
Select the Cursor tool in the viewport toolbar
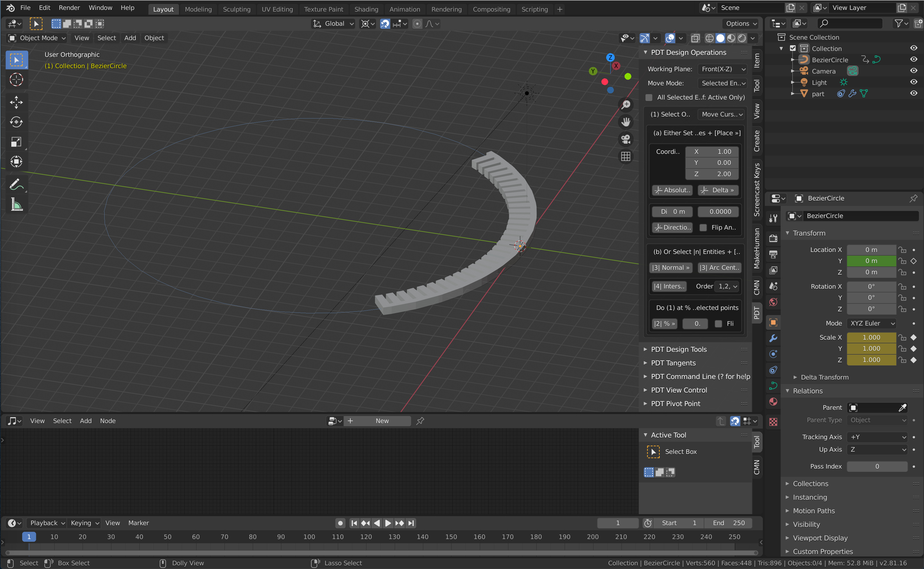[x=16, y=79]
